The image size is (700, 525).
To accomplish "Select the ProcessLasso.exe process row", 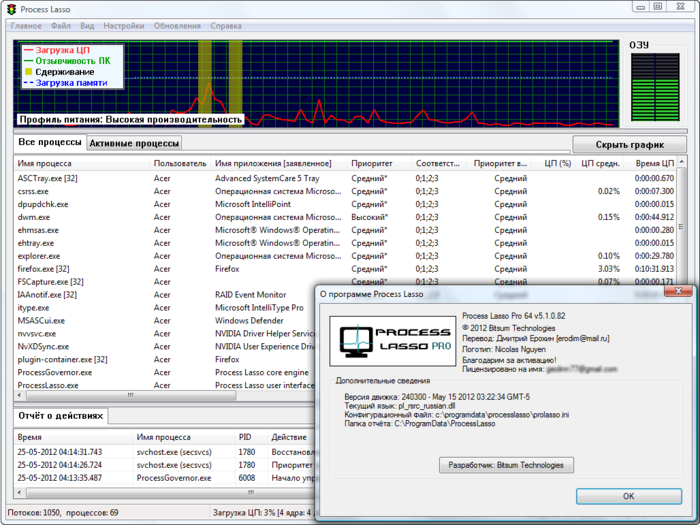I will (x=165, y=385).
